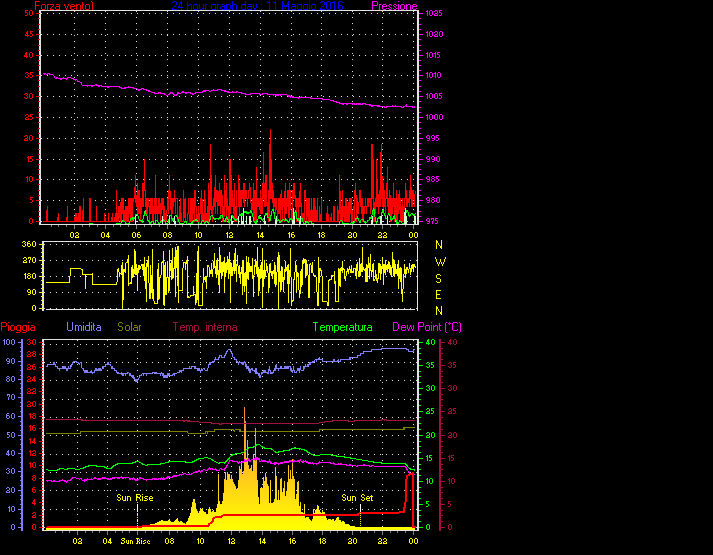The width and height of the screenshot is (713, 555).
Task: Click the Forza vento title label
Action: pyautogui.click(x=65, y=6)
